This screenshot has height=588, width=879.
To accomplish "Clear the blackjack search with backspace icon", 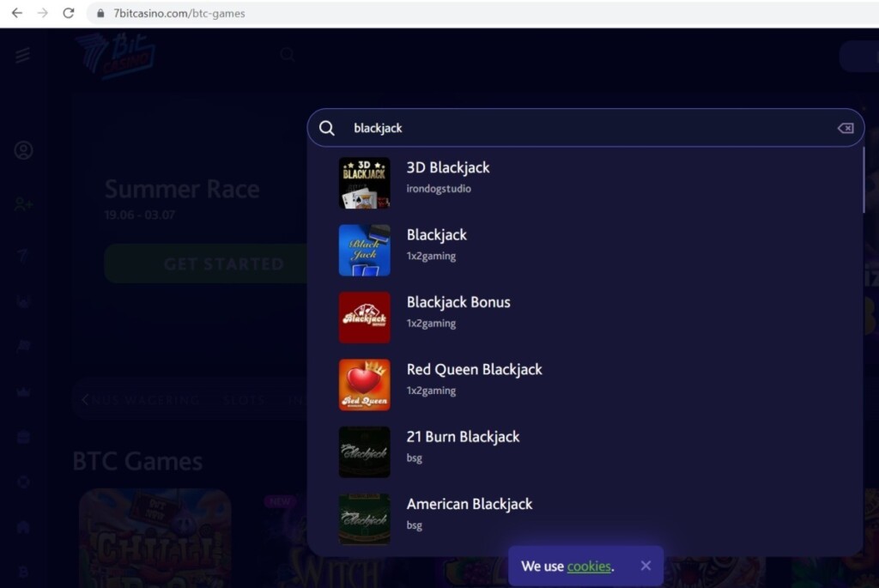I will [846, 129].
